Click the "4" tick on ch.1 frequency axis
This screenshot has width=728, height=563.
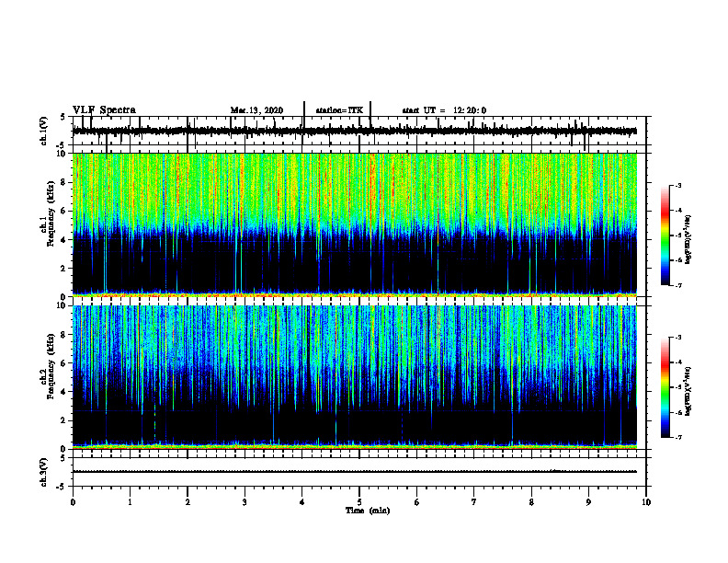click(x=63, y=240)
